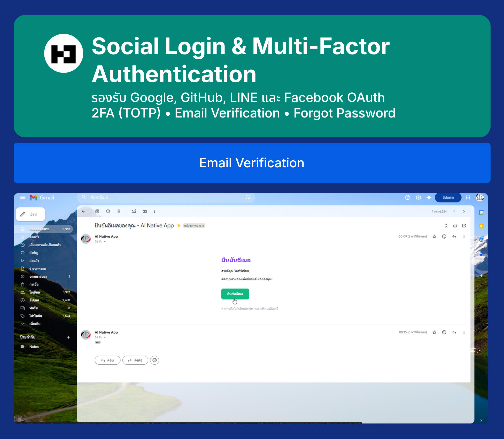504x439 pixels.
Task: Print the email using printer icon
Action: (x=455, y=226)
